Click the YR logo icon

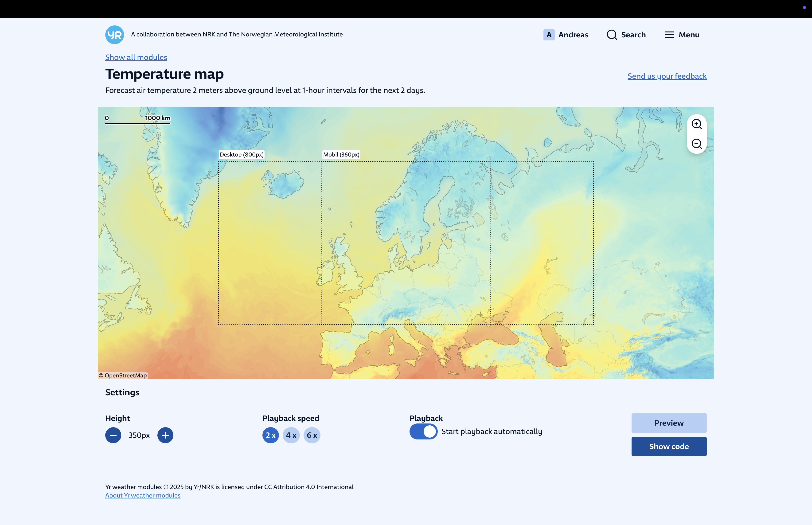[x=114, y=35]
